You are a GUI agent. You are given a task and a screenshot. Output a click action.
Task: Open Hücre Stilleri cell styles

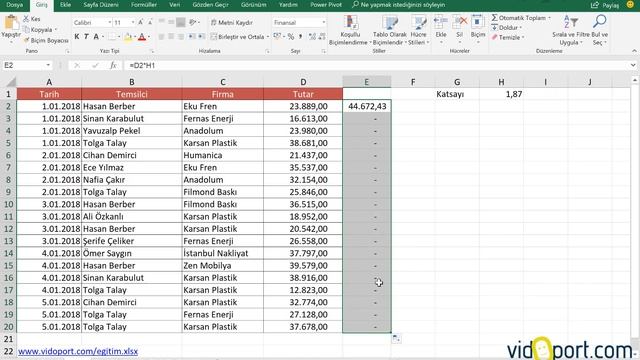click(418, 30)
